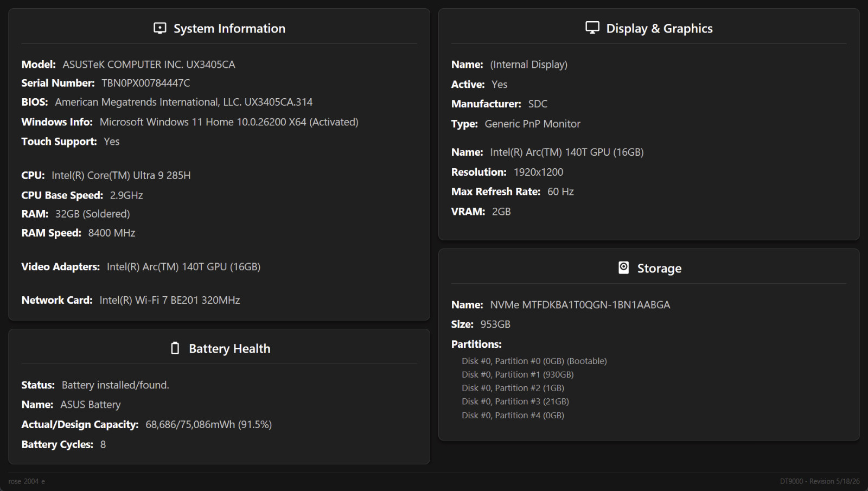Click the DT9000 revision footer text

pyautogui.click(x=820, y=481)
